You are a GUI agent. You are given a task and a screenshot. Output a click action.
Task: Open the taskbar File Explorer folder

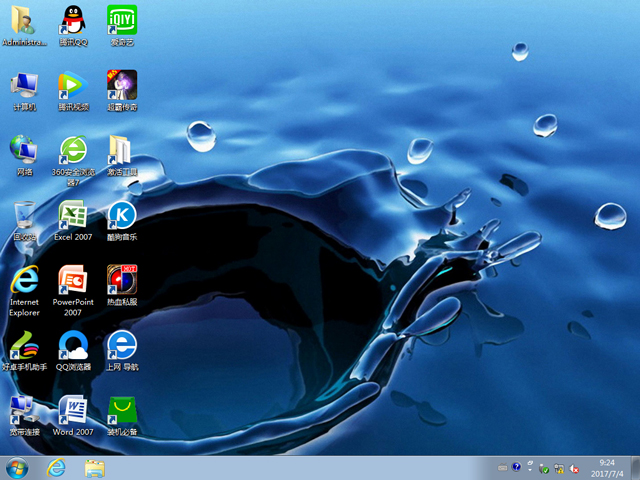[x=95, y=467]
